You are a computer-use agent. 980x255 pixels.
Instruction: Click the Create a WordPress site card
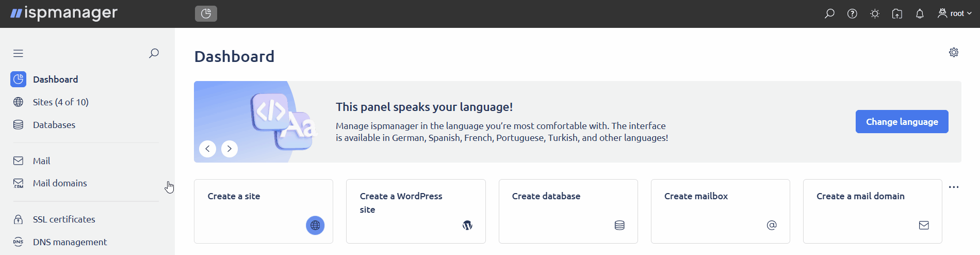click(415, 211)
